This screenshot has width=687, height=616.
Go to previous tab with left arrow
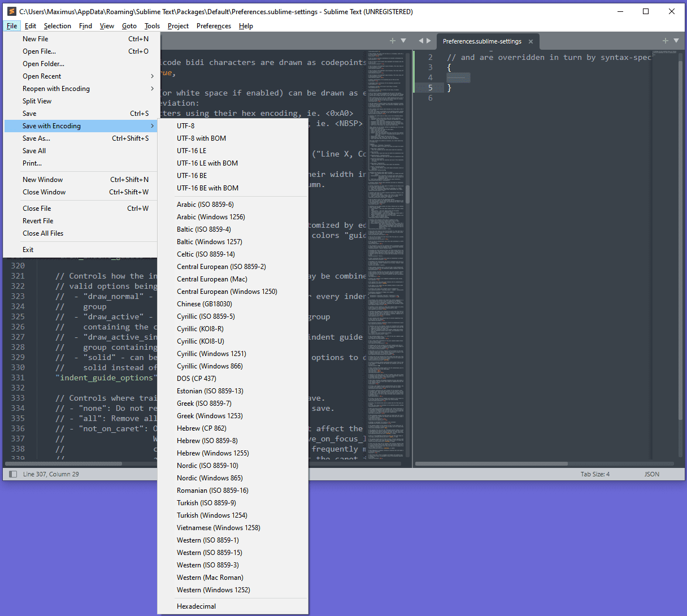[421, 41]
